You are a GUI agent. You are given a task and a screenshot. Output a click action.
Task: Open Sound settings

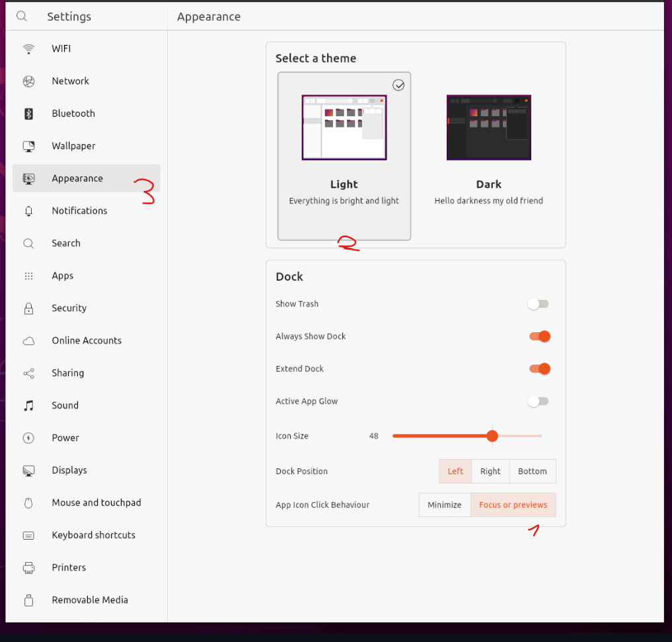(86, 406)
